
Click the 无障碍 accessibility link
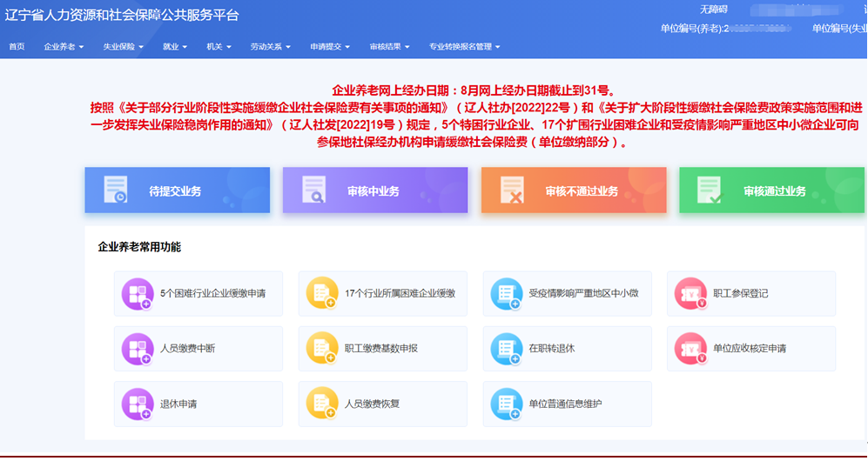click(x=712, y=10)
